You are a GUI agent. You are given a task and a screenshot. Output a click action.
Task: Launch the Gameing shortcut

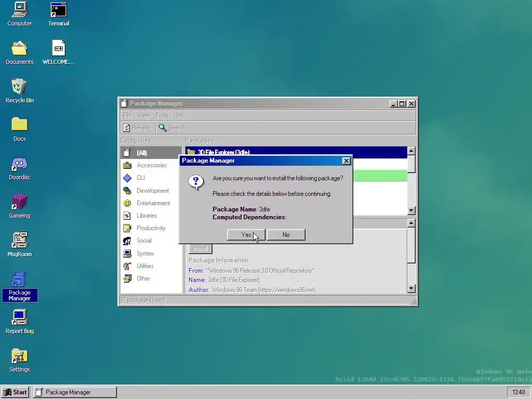(x=20, y=206)
